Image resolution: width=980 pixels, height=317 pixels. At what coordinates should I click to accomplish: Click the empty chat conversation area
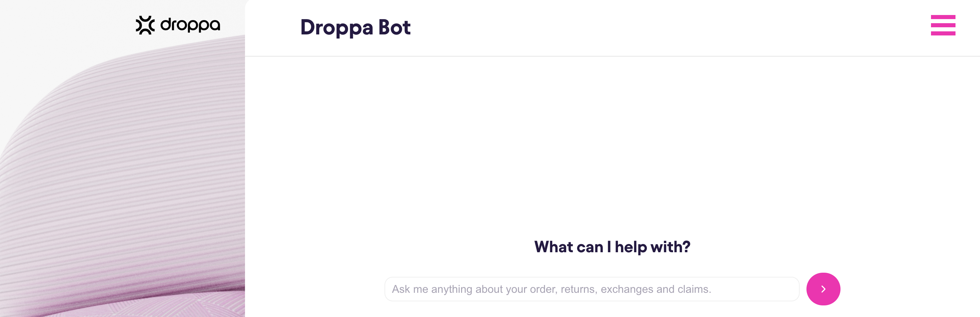(x=612, y=145)
